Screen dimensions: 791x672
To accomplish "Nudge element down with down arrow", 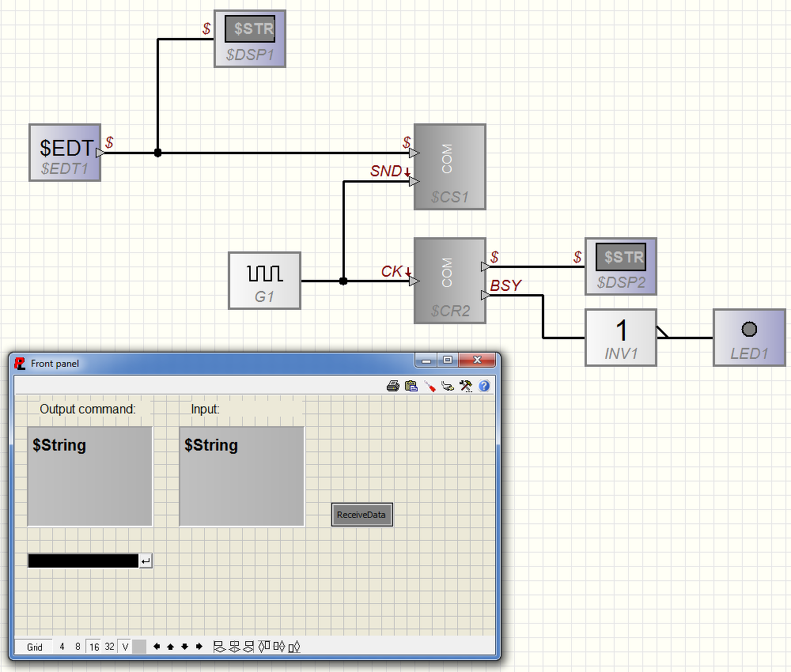I will click(x=184, y=646).
